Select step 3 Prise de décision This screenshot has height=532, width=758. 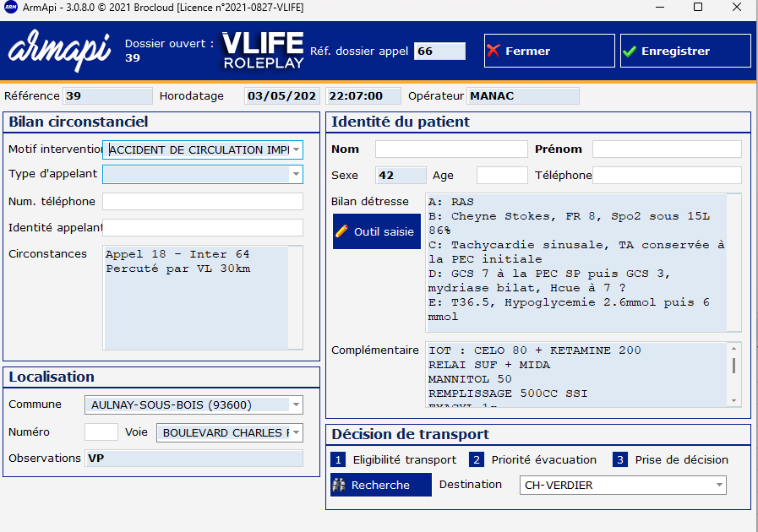point(619,459)
